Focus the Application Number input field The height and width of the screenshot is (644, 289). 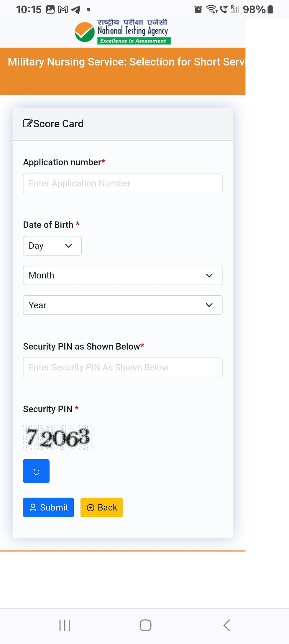click(123, 183)
